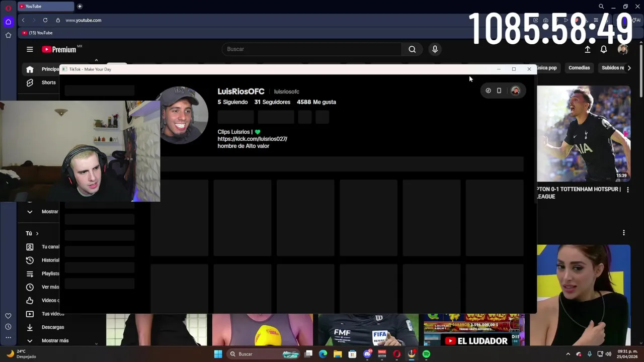Select the Comedias filter chip
The image size is (644, 362).
point(579,68)
